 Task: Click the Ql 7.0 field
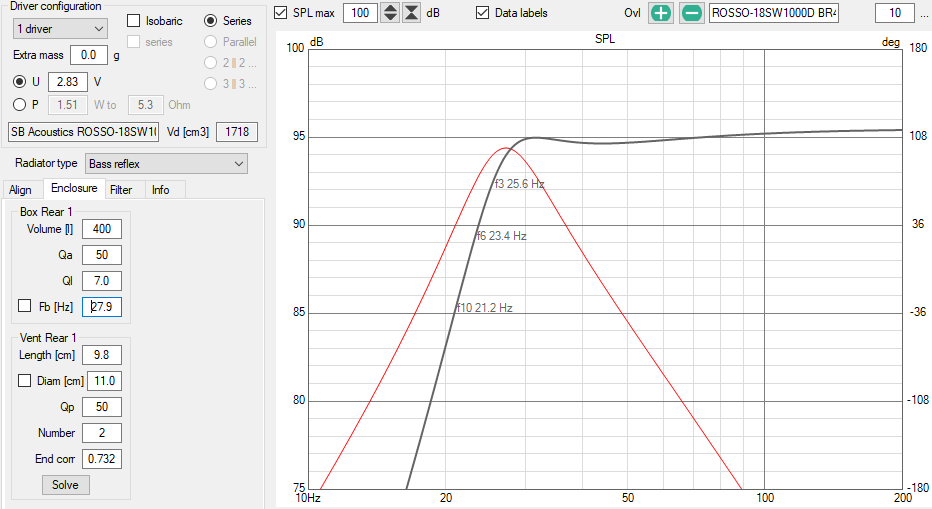coord(102,281)
